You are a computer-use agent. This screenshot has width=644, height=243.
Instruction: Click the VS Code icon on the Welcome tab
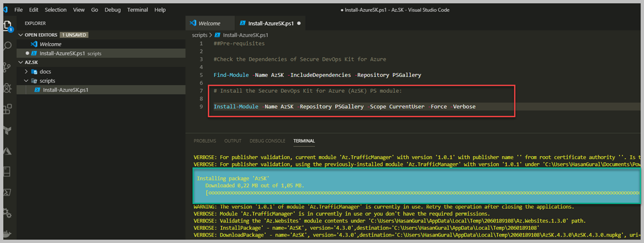[x=193, y=24]
